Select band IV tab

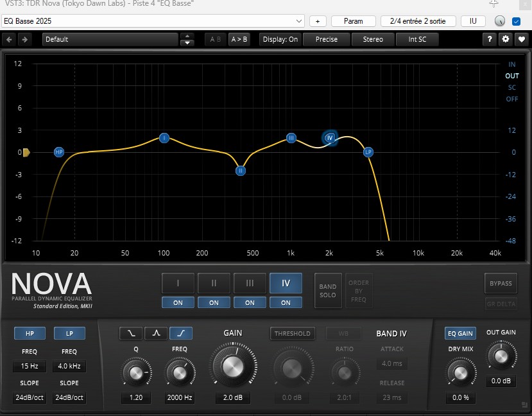[x=286, y=283]
